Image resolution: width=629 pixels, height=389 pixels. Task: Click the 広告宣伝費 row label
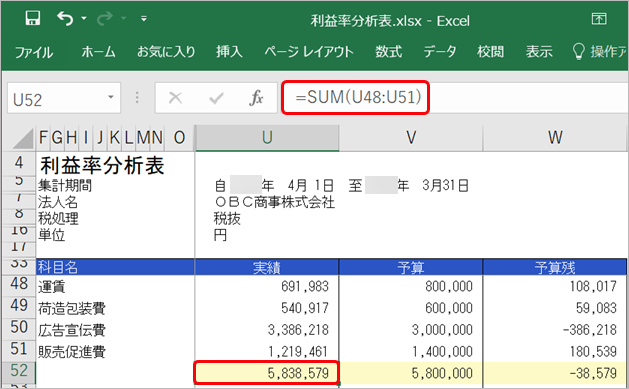(x=72, y=330)
